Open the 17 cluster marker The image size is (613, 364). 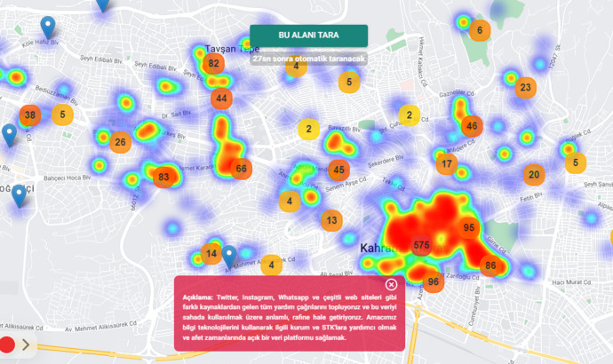click(447, 164)
